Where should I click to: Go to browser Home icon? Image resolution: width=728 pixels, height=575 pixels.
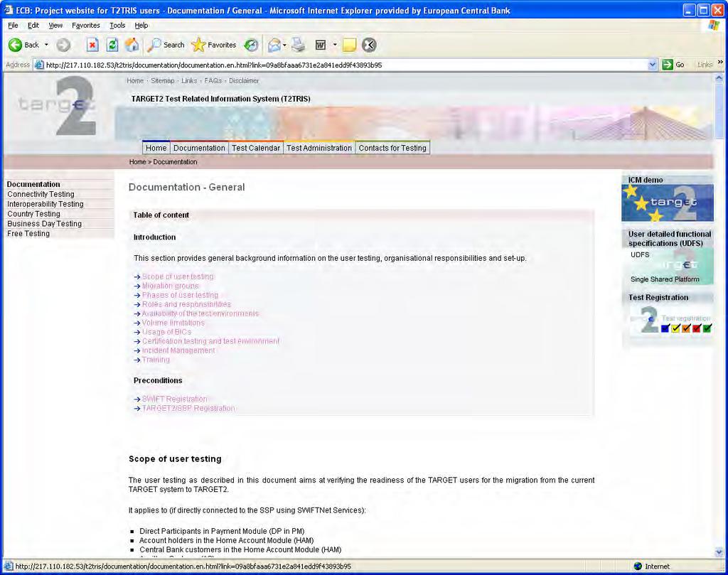[x=132, y=45]
